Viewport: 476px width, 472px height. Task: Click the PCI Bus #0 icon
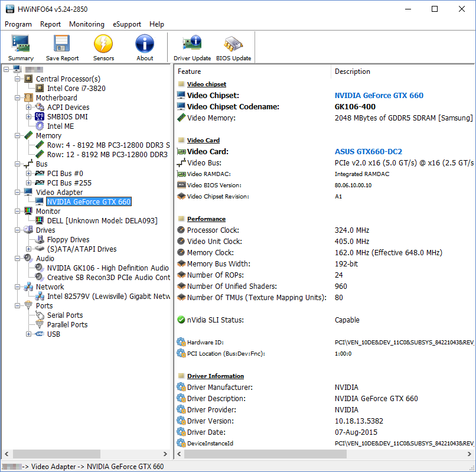pos(40,174)
